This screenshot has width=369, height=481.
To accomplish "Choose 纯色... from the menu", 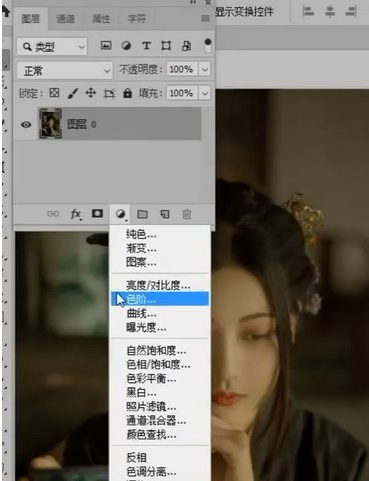I will pyautogui.click(x=160, y=234).
